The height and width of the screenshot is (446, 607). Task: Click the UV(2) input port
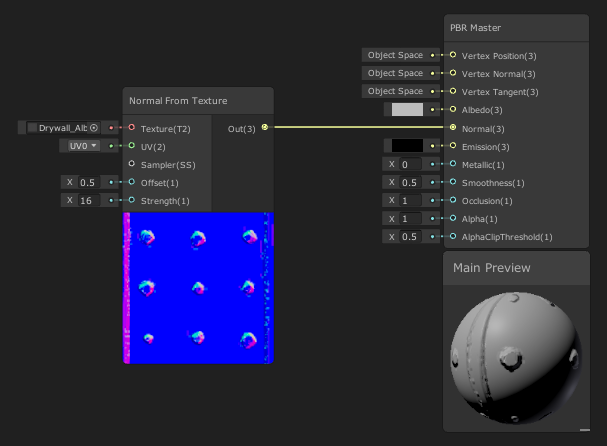[x=131, y=146]
